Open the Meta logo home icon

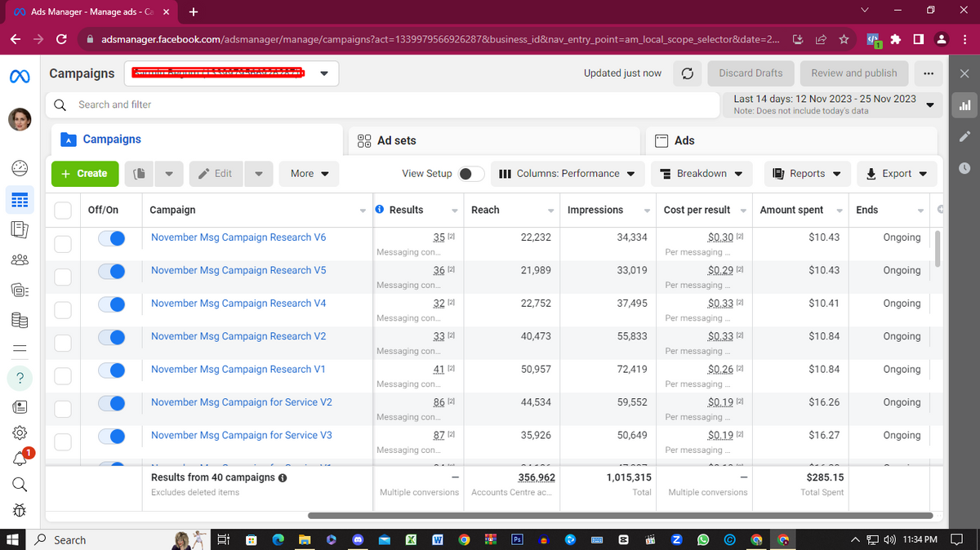[x=20, y=75]
